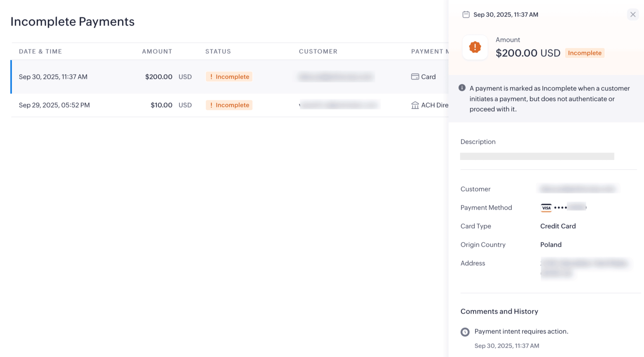Click the ACH bank building icon

(415, 105)
